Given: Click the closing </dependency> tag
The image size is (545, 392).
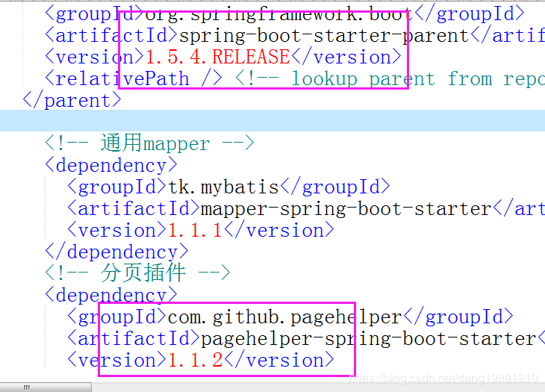Looking at the screenshot, I should coord(116,252).
